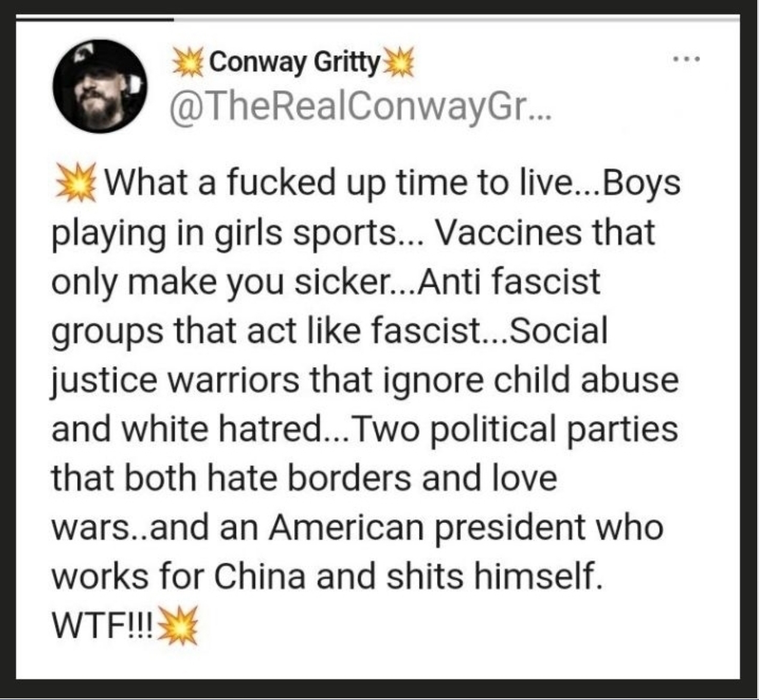The image size is (759, 700).
Task: Click the explosion emoji before Conway Gritty
Action: tap(187, 62)
